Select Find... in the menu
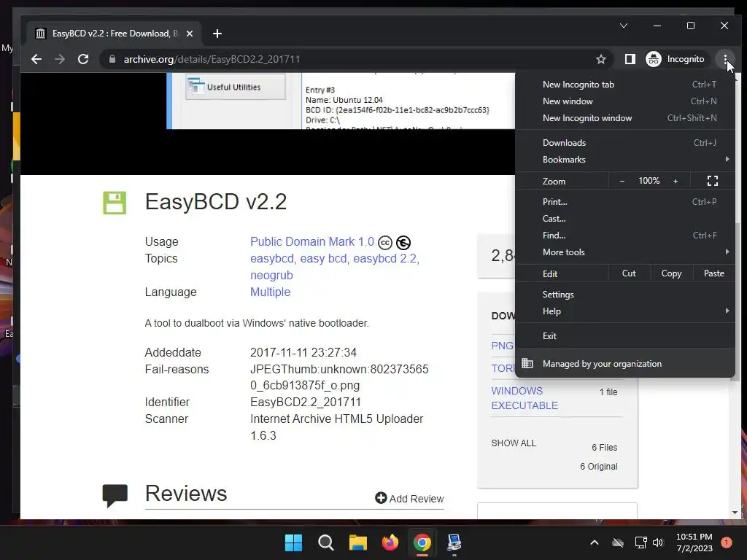Screen dimensions: 747x560 625,236
